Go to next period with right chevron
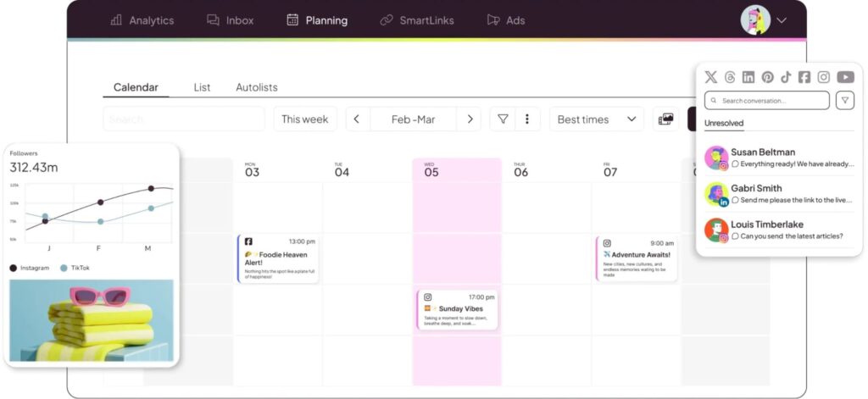Viewport: 868px width, 399px height. 469,119
